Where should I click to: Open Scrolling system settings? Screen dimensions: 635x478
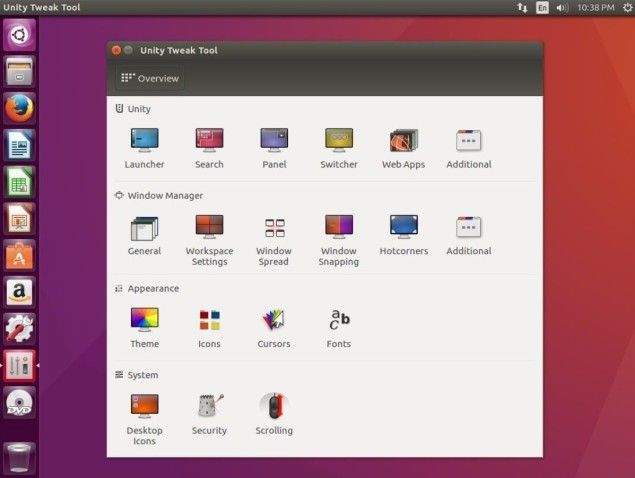(274, 405)
